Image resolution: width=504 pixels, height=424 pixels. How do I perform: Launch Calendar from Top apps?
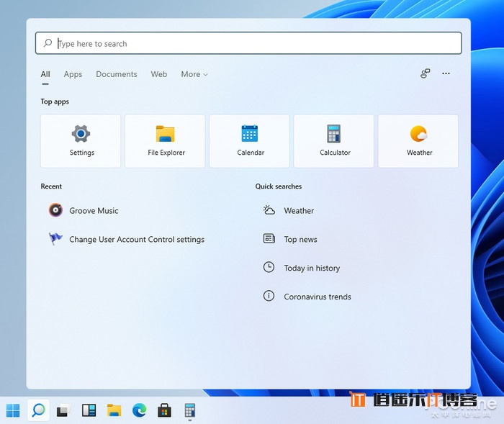(249, 141)
